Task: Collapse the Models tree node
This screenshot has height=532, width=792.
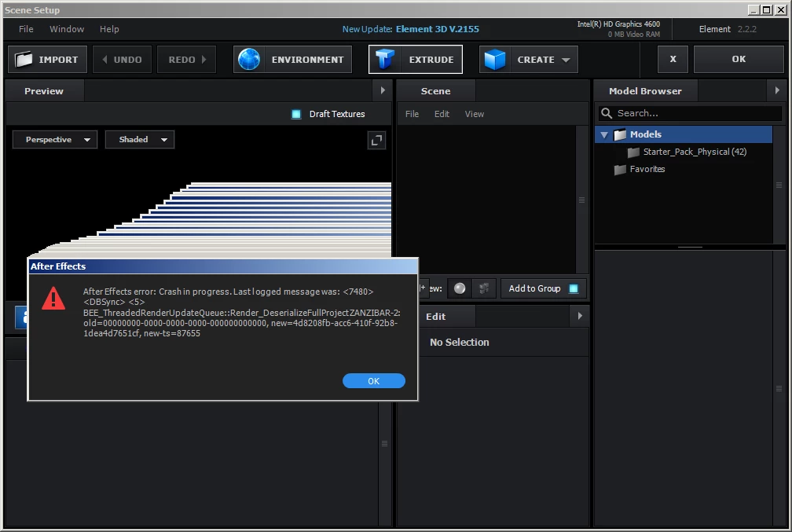Action: pyautogui.click(x=604, y=135)
